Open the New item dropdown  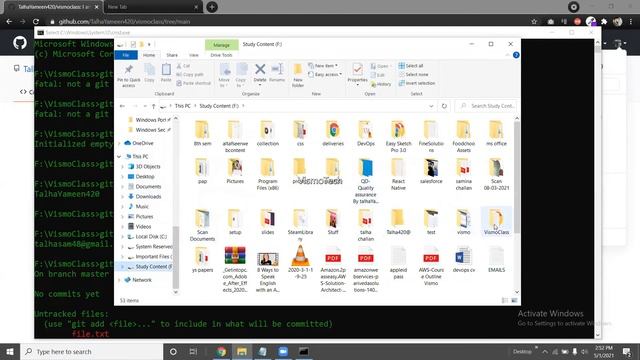point(323,66)
